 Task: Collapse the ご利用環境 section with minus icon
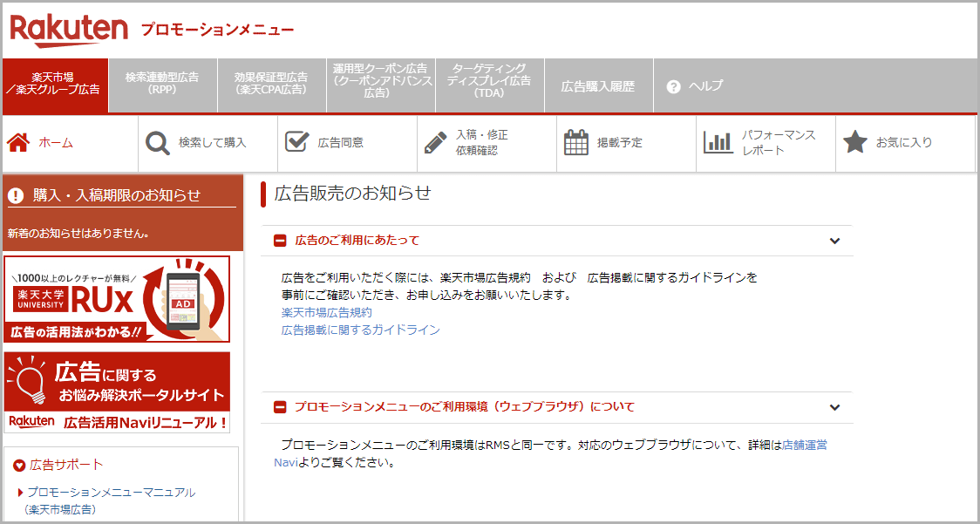280,408
